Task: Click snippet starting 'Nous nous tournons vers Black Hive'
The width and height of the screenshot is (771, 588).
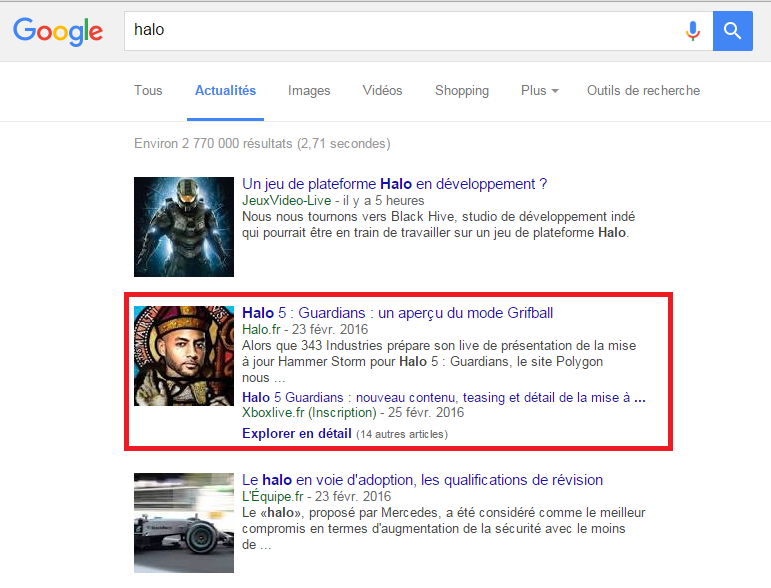Action: (438, 224)
